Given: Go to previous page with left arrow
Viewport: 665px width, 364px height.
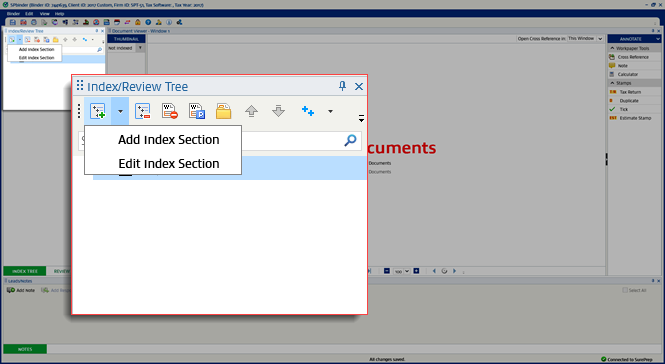Looking at the screenshot, I should (434, 271).
